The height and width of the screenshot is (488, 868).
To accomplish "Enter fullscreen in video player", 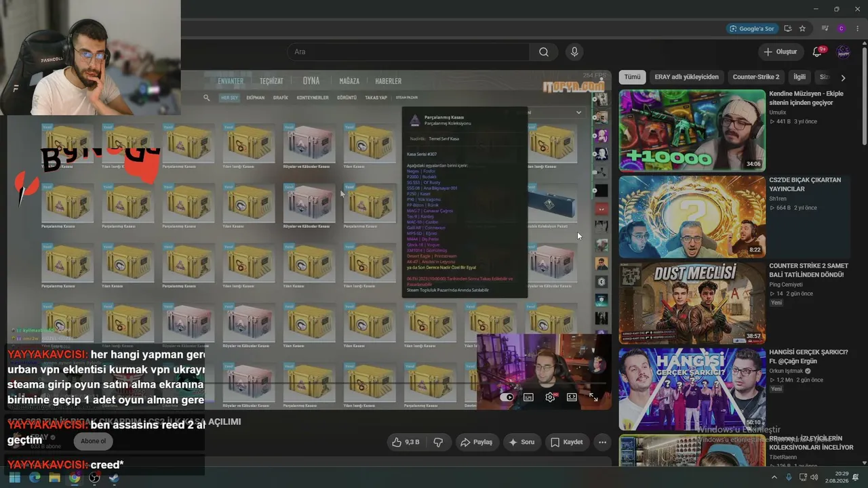I will 593,397.
